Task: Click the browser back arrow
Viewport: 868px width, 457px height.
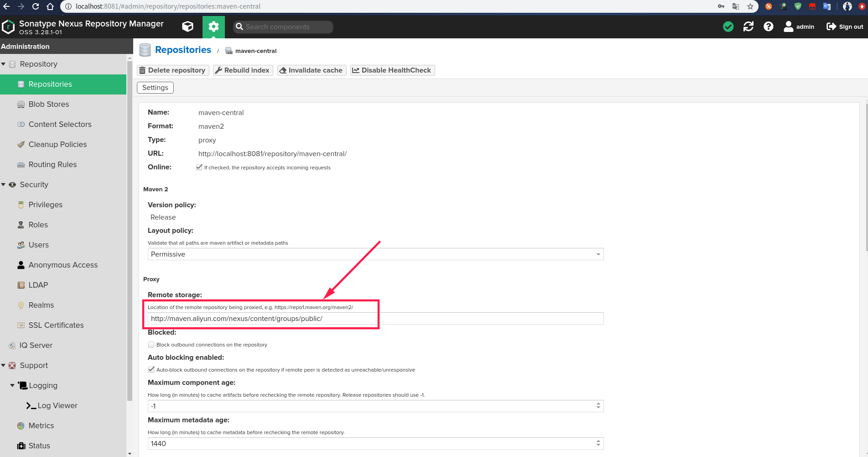Action: [x=6, y=6]
